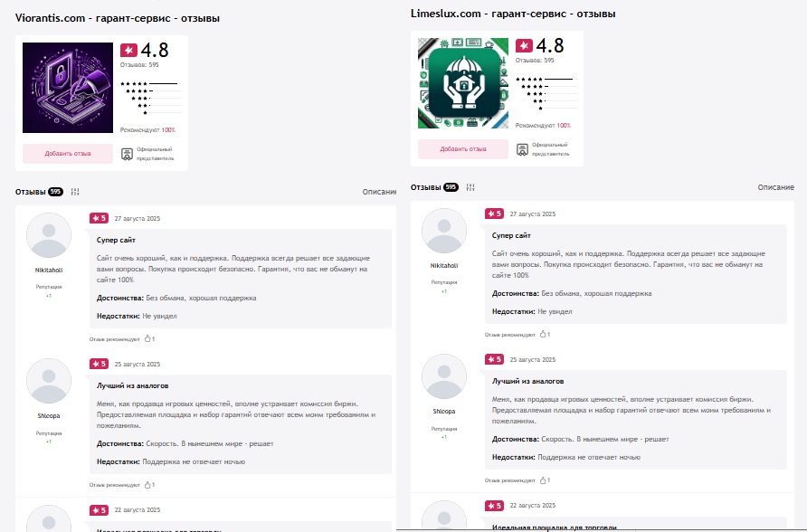Select the five-star rating bar in Viorantis breakdown

point(151,83)
